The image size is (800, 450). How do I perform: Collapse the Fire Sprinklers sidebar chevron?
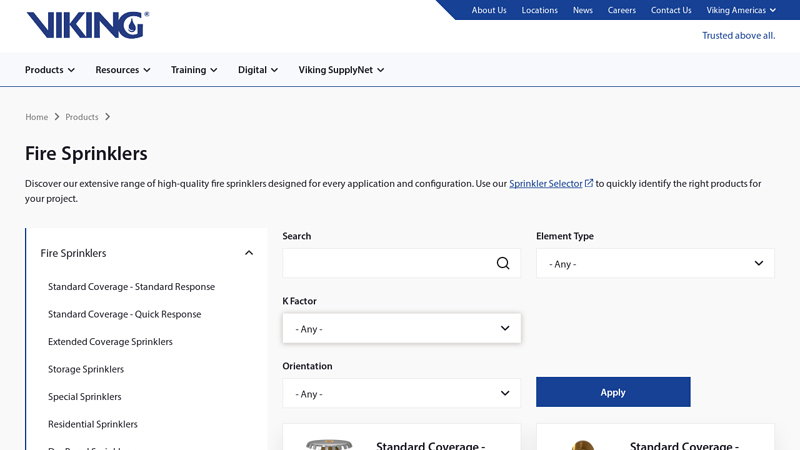click(249, 253)
